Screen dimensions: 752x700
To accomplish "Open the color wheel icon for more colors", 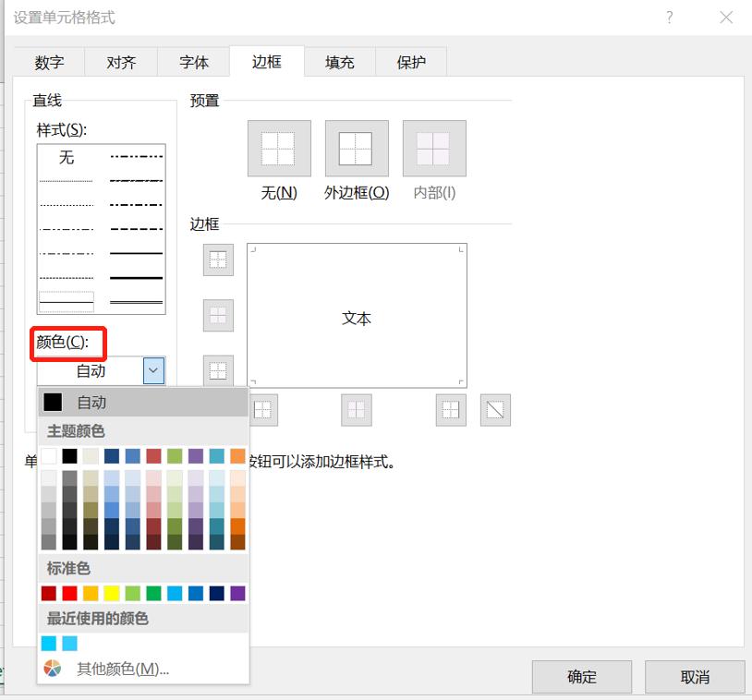I will point(53,668).
